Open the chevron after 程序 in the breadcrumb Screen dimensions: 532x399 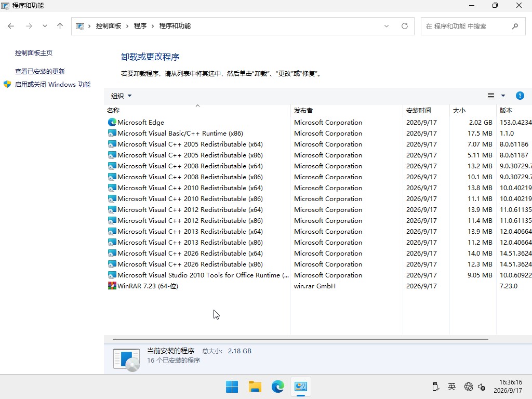[153, 26]
